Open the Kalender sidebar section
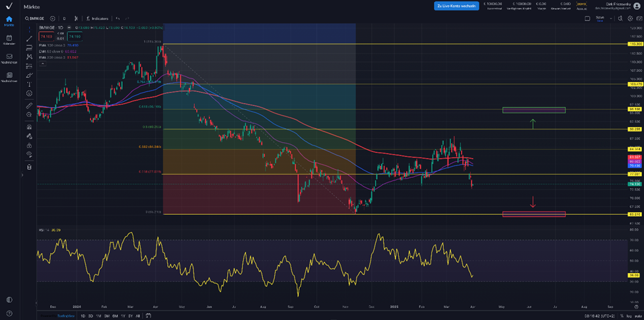644x320 pixels. 9,40
